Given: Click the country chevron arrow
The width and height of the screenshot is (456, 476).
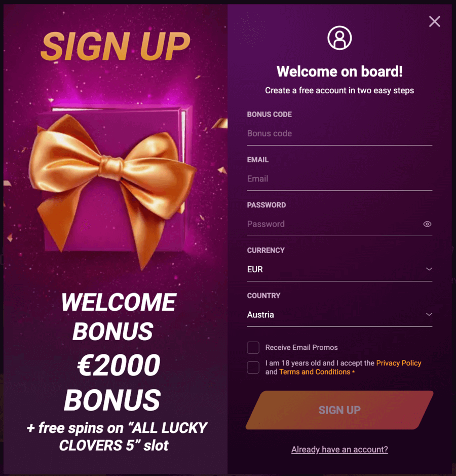Looking at the screenshot, I should (x=429, y=314).
